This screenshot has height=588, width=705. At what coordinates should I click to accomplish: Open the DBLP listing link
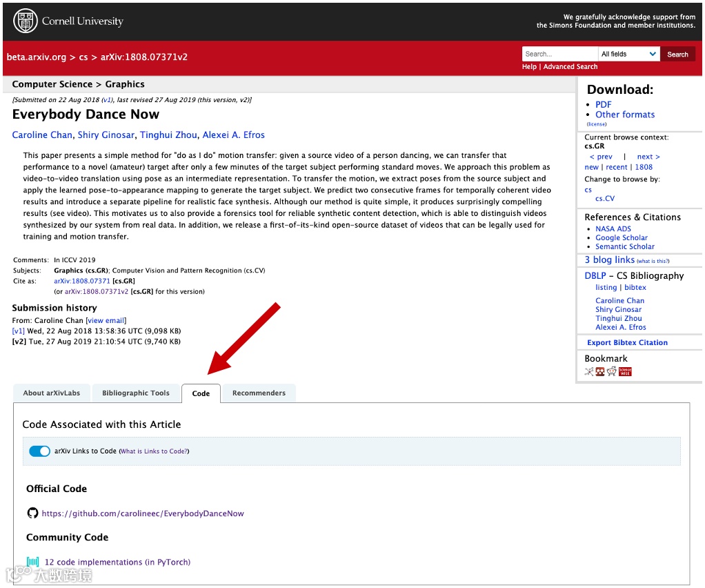(x=606, y=287)
